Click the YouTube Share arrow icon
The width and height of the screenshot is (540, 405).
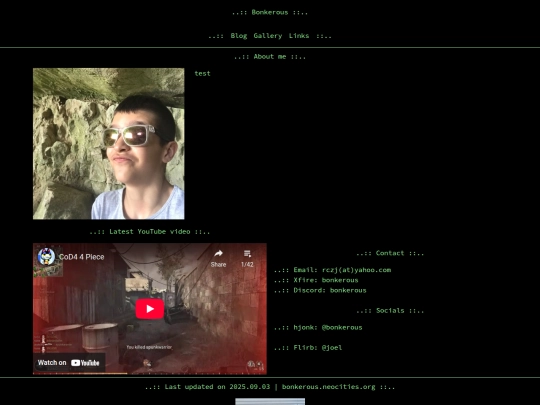point(218,254)
